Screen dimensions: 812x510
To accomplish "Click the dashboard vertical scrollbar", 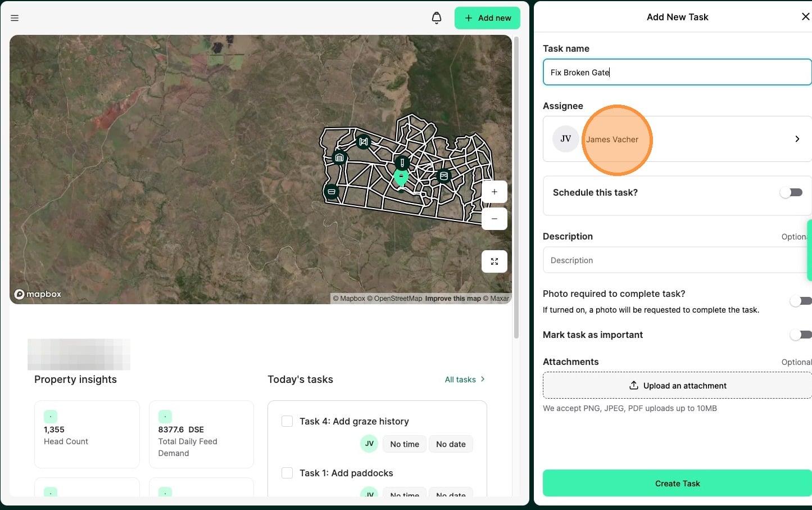I will (516, 187).
